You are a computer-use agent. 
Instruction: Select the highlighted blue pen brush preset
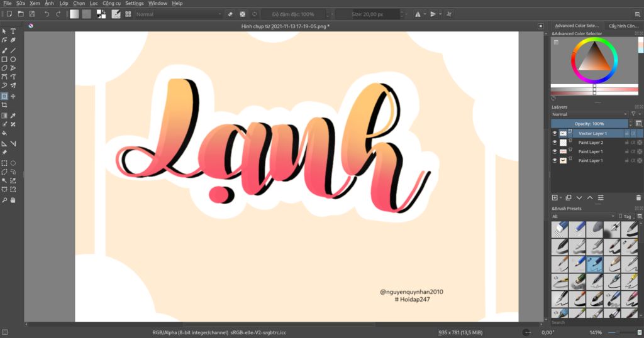click(x=595, y=264)
